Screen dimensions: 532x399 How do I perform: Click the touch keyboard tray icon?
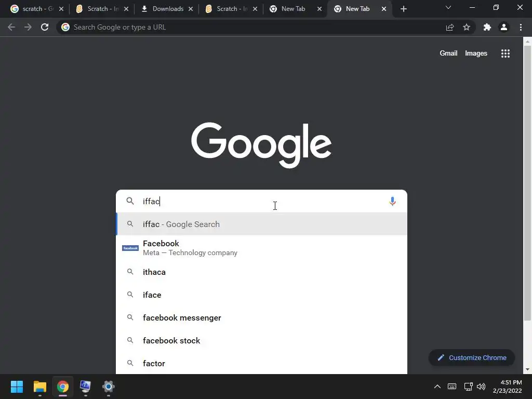(452, 387)
